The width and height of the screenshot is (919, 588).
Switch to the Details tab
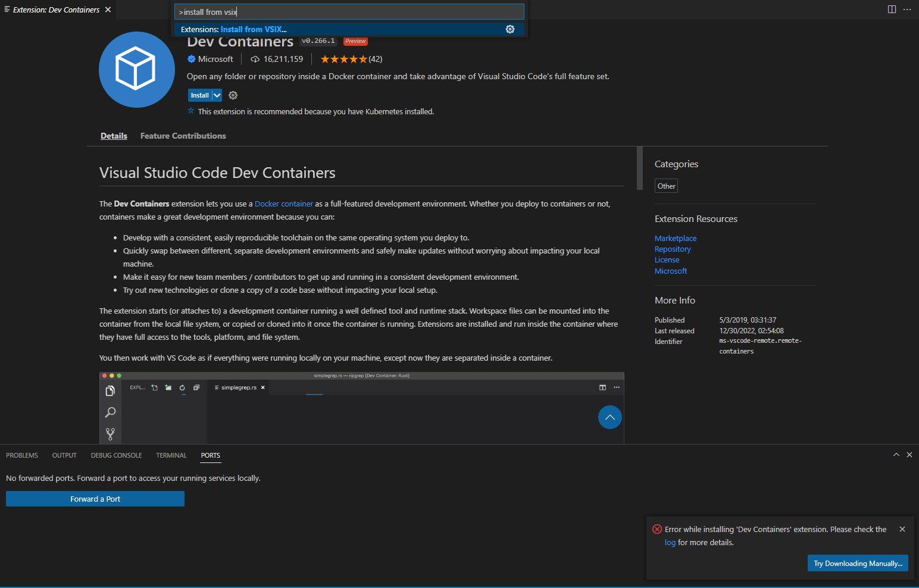[x=114, y=136]
